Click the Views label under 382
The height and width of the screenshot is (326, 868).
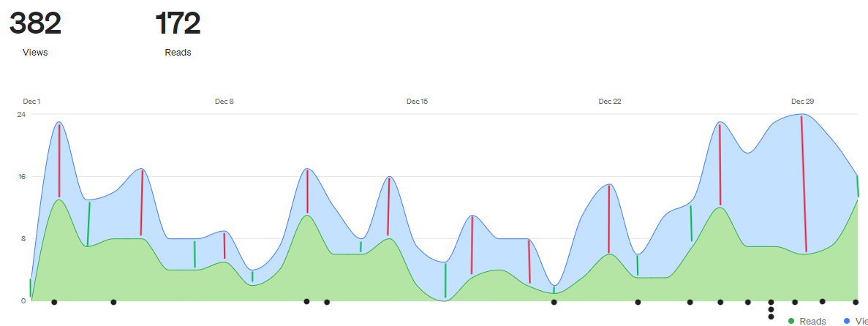pyautogui.click(x=35, y=53)
